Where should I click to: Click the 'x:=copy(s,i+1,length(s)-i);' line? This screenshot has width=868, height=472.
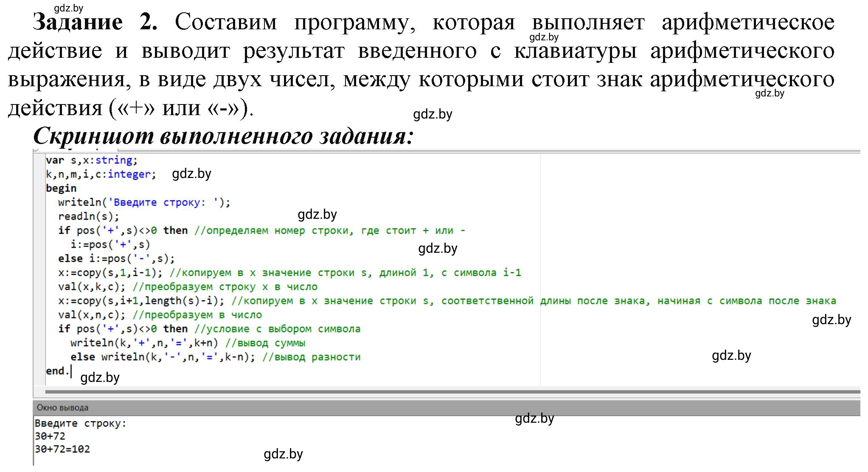(x=141, y=300)
